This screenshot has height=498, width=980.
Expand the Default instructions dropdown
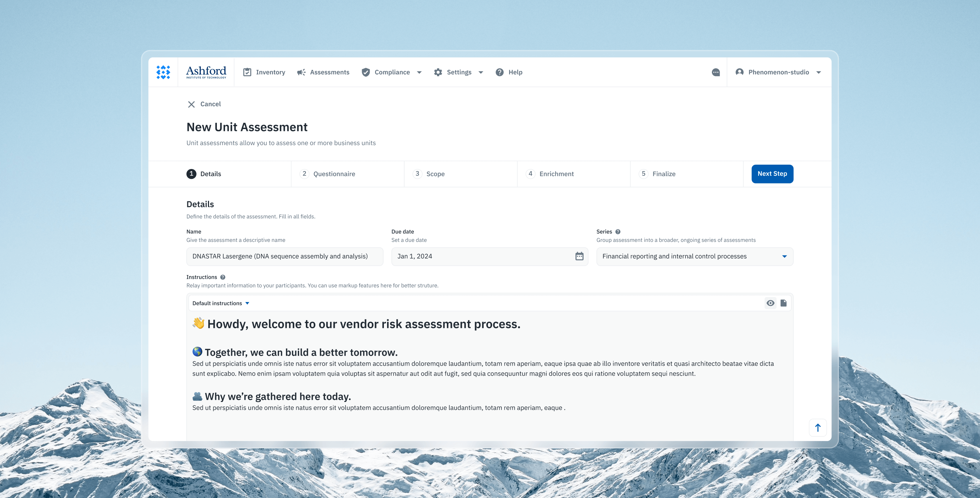221,303
